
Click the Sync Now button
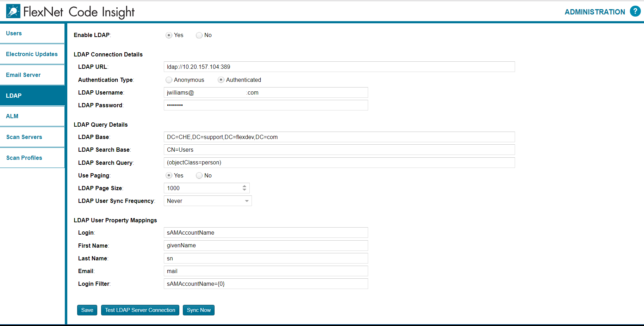pyautogui.click(x=199, y=310)
